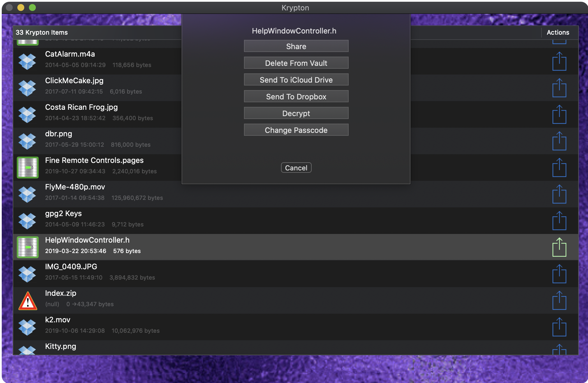Click the vault icon beside Fine Remote Controls.pages
The image size is (588, 383).
27,167
